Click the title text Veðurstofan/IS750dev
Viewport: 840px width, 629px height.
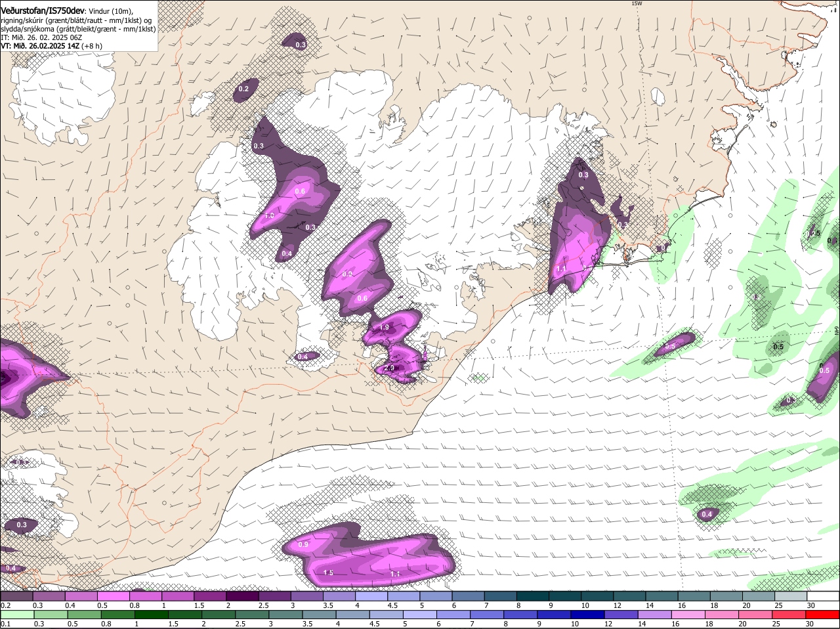point(43,11)
